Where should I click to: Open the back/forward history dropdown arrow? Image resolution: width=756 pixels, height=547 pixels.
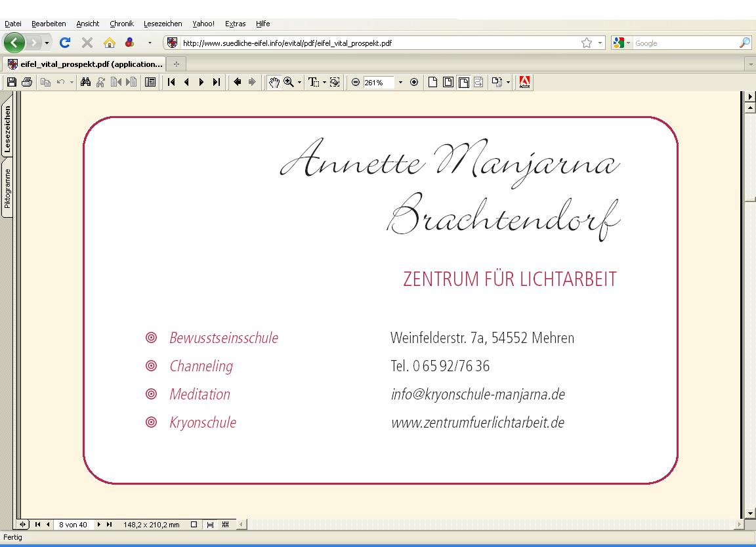point(47,43)
